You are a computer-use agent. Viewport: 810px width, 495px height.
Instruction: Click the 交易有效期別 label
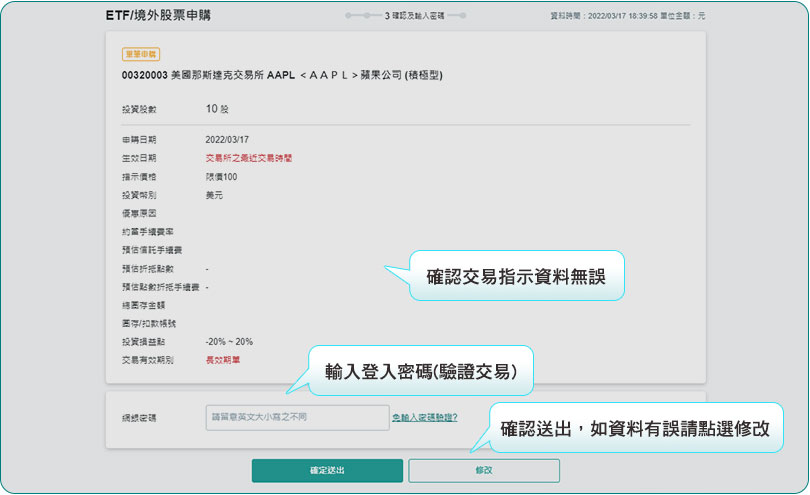point(148,360)
